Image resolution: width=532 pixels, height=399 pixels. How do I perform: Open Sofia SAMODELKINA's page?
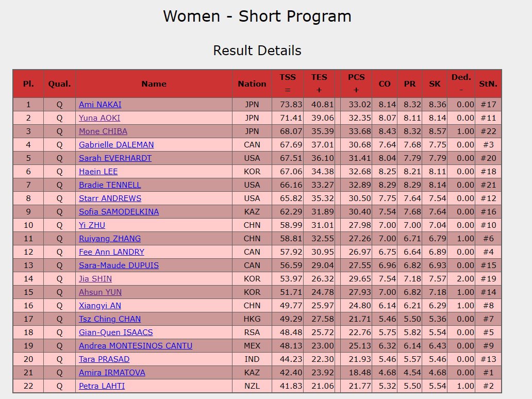119,212
